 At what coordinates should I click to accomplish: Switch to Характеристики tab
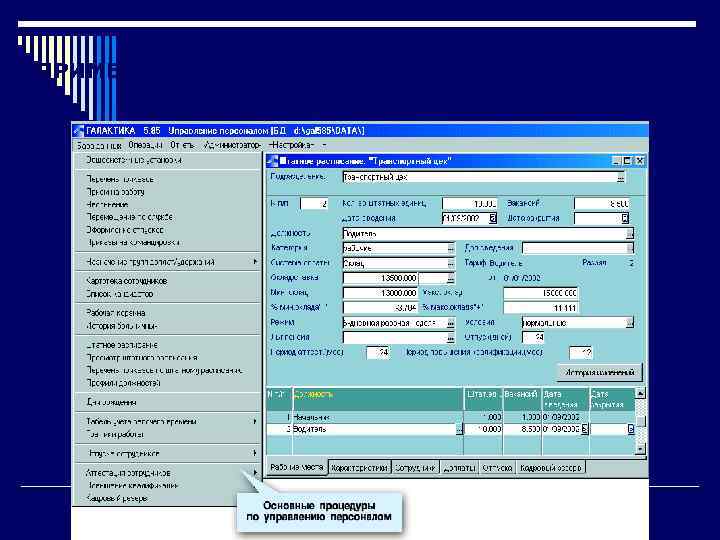360,468
